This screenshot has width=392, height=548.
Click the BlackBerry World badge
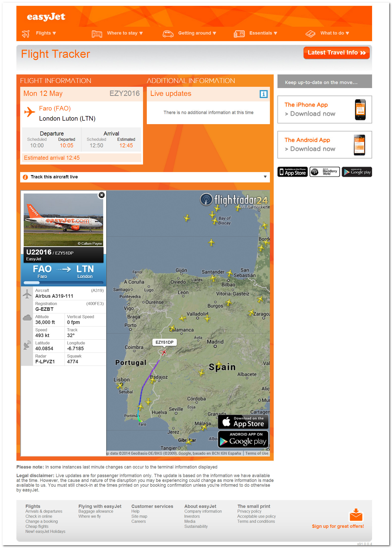coord(325,172)
